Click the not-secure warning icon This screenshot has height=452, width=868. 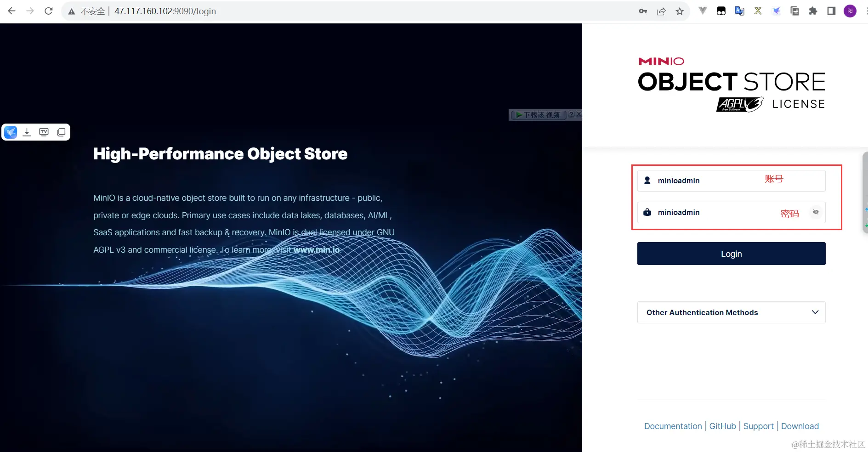72,11
